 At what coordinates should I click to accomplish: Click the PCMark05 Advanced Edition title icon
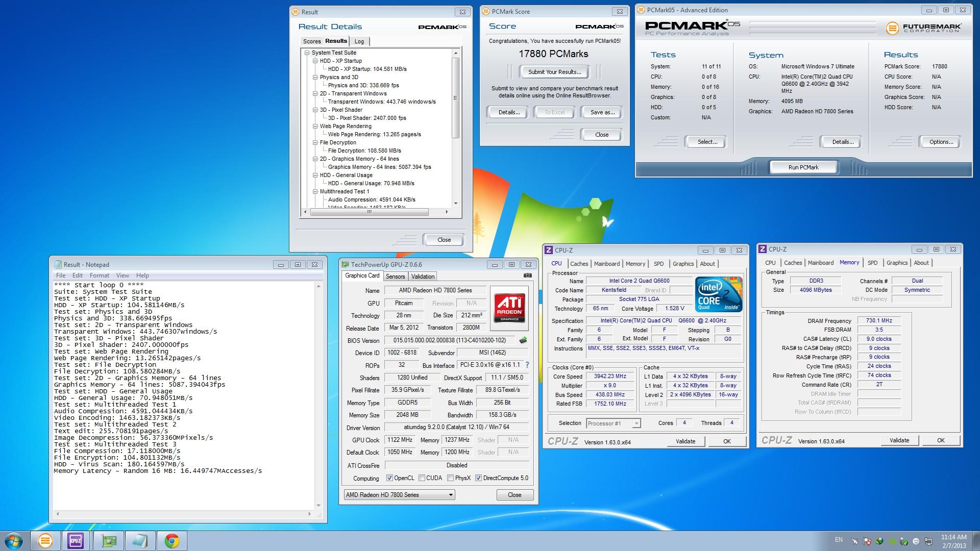(641, 10)
